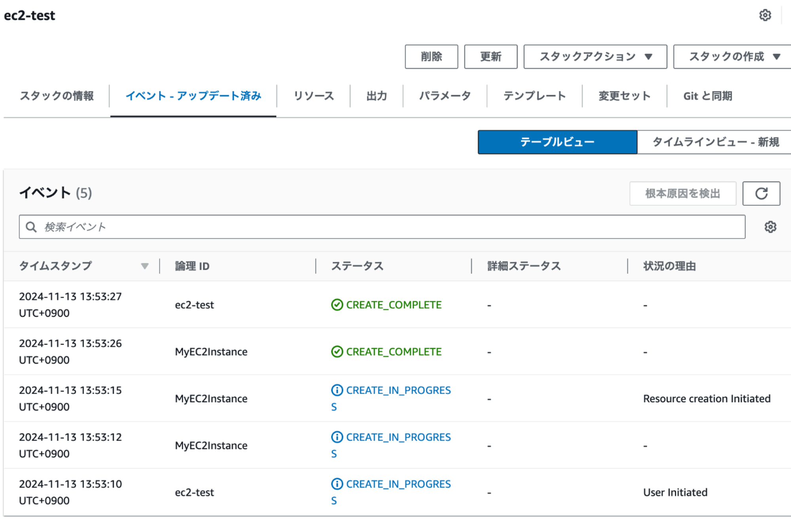The image size is (791, 532).
Task: Open Git と同期 tab
Action: (x=708, y=96)
